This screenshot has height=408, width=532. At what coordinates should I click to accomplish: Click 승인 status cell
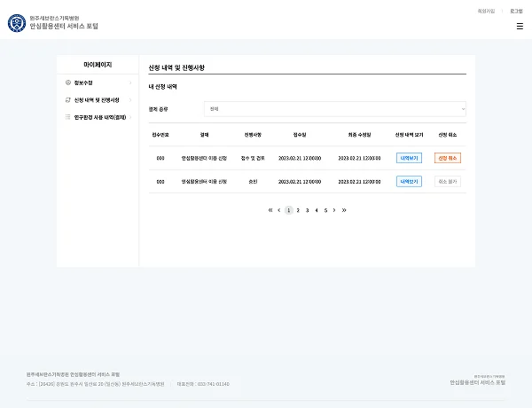253,182
